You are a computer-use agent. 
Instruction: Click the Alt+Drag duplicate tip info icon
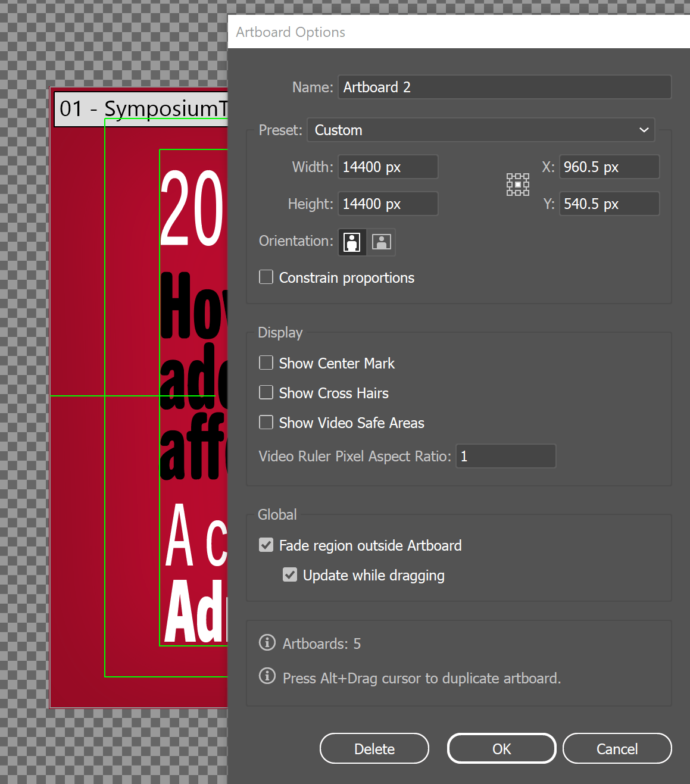[x=267, y=677]
